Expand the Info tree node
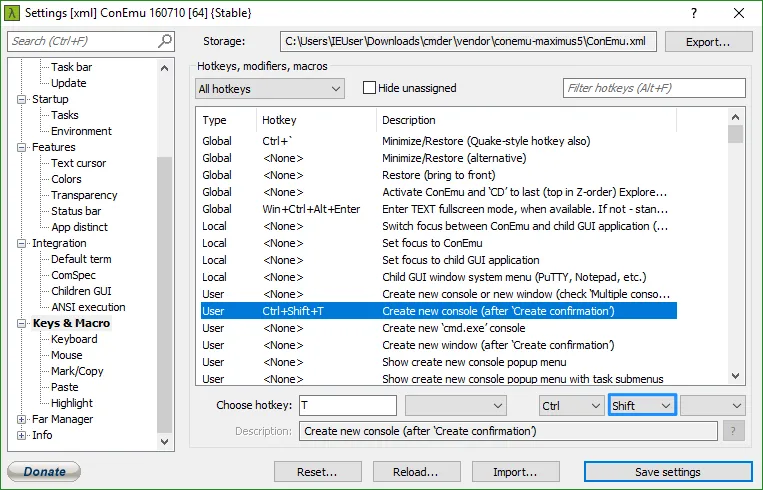This screenshot has width=763, height=490. (x=22, y=435)
